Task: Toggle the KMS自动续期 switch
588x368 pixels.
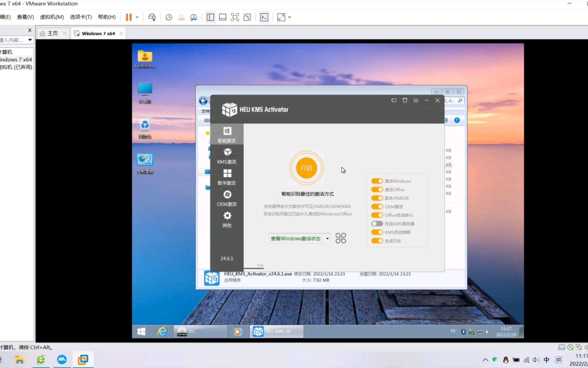Action: pos(377,232)
